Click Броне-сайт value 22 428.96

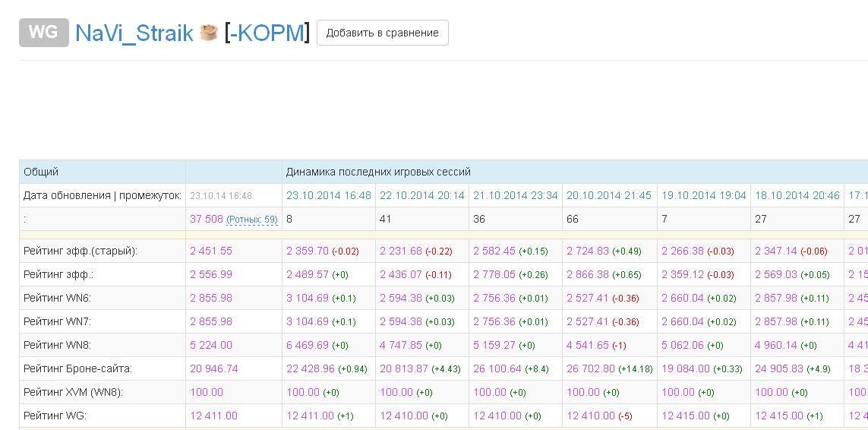click(311, 368)
